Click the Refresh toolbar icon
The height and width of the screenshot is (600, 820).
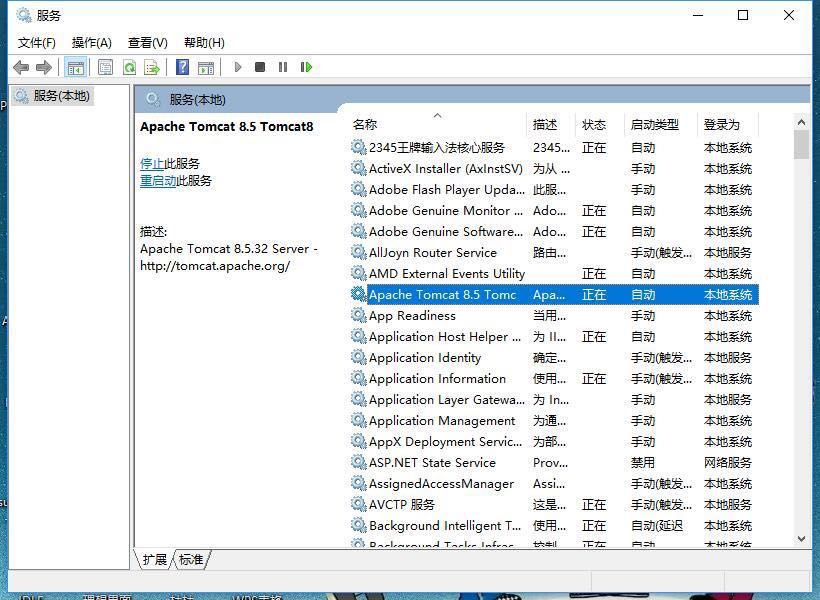[129, 67]
